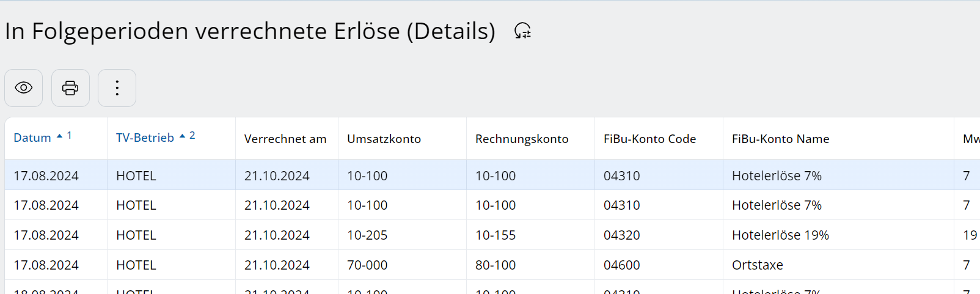Print the report with the printer icon
The height and width of the screenshot is (294, 980).
click(x=70, y=88)
